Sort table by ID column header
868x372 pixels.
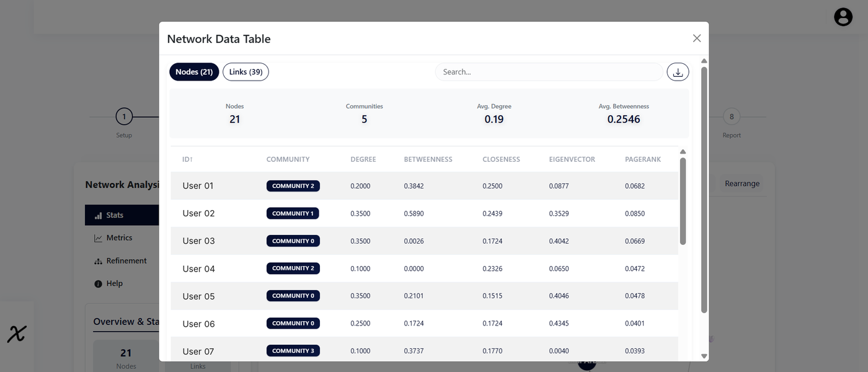pyautogui.click(x=187, y=159)
